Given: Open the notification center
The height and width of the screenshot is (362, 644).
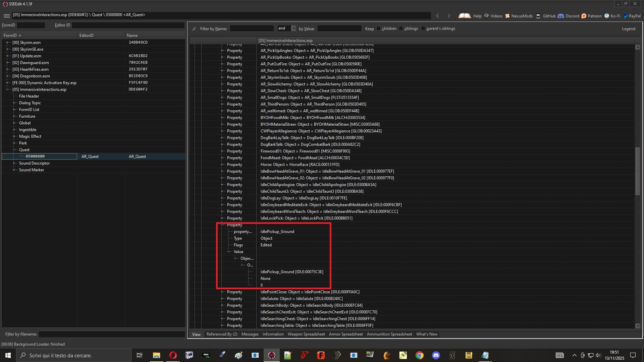Looking at the screenshot, I should 633,355.
